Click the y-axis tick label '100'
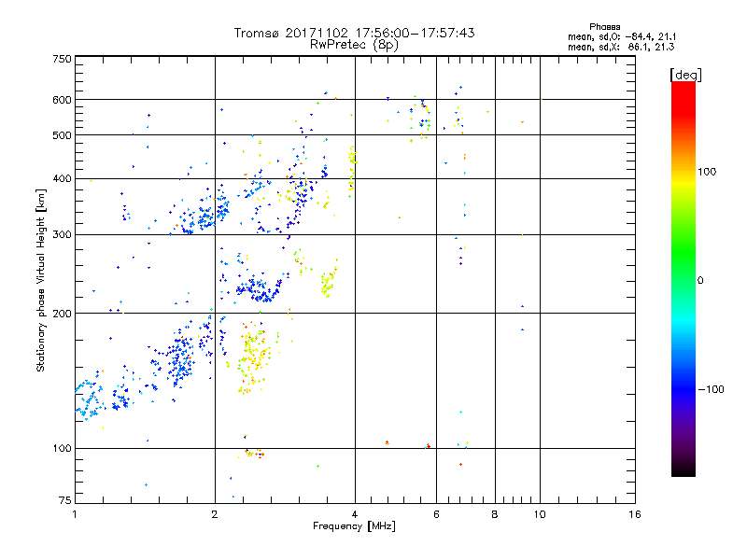747x560 pixels. (63, 448)
